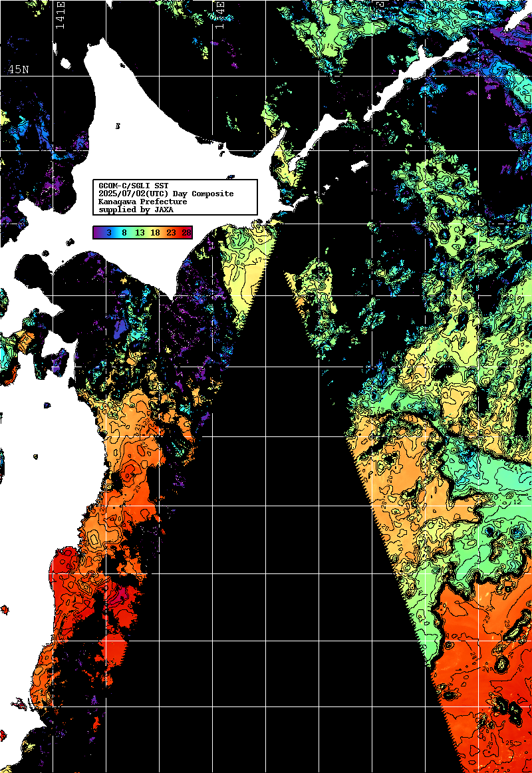Click the 'supplied by JAXA' credit line
532x773 pixels.
pos(136,210)
